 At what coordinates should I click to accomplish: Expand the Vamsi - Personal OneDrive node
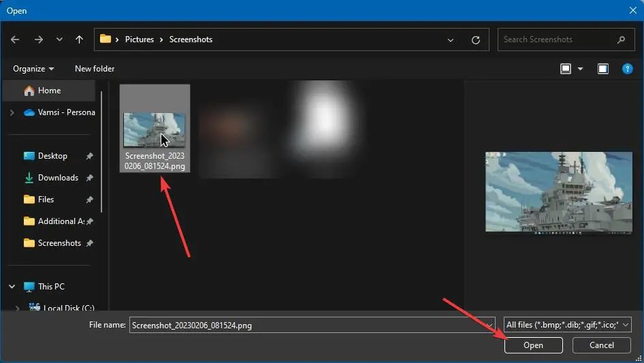coord(12,112)
